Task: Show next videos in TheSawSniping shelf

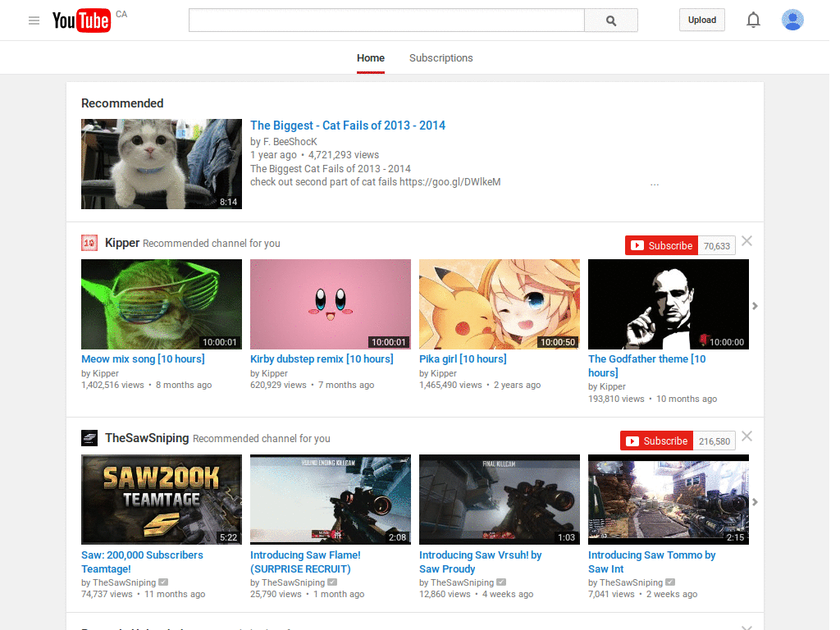Action: coord(755,502)
